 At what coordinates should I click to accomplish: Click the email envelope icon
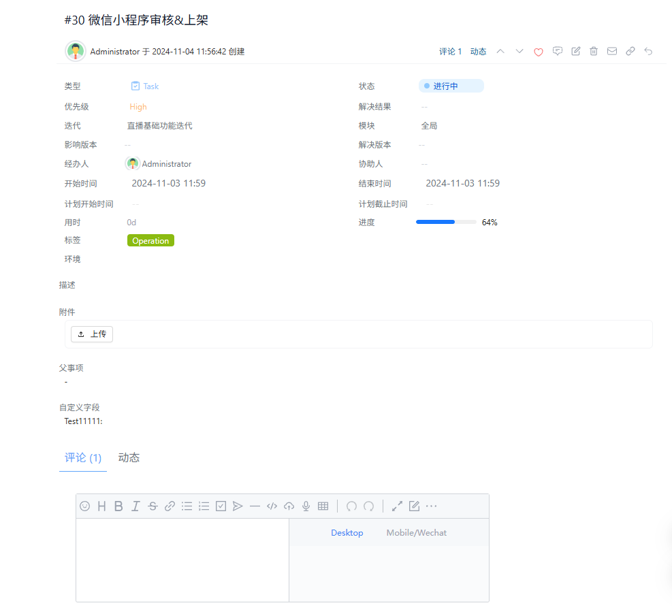(612, 52)
